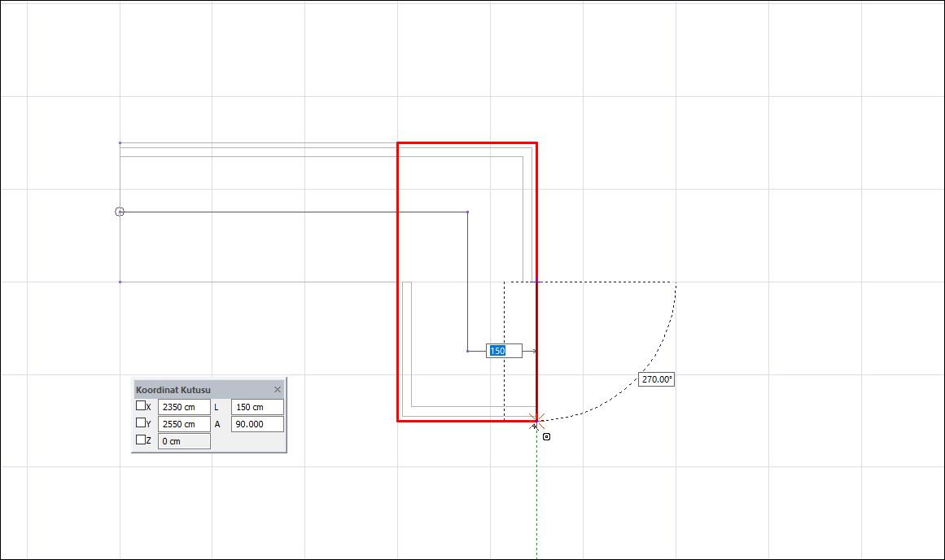The height and width of the screenshot is (560, 945).
Task: Click the X field showing 2350 cm
Action: coord(185,407)
